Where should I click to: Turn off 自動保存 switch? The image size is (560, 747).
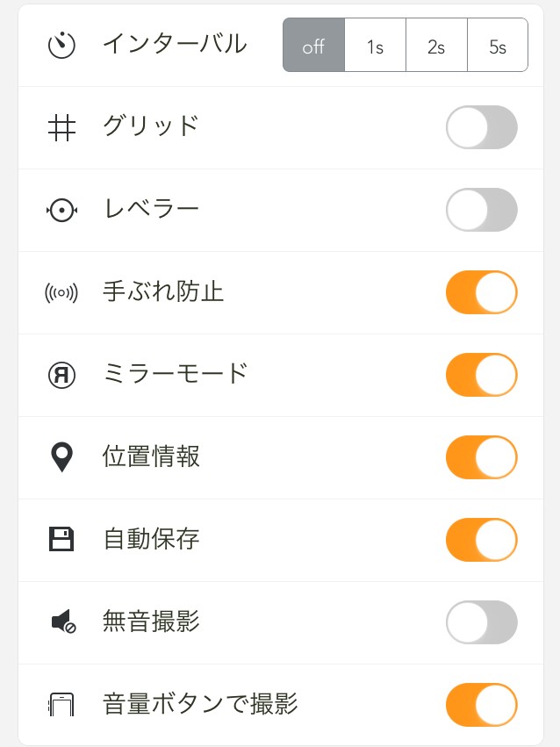coord(481,540)
